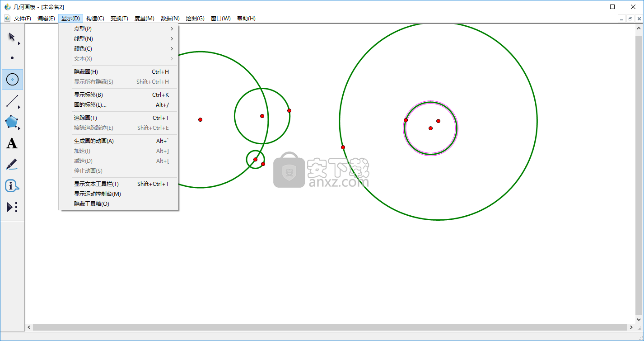
Task: Select the Marker pen tool
Action: (12, 165)
